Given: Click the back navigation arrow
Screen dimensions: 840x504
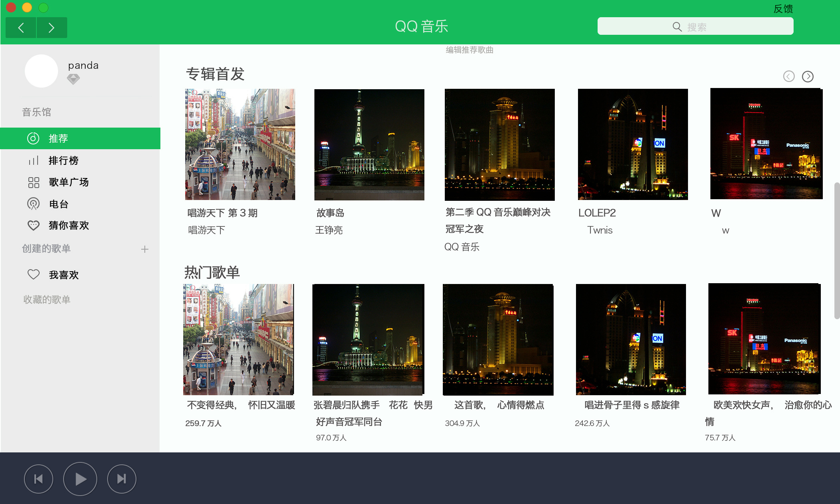Looking at the screenshot, I should 21,28.
